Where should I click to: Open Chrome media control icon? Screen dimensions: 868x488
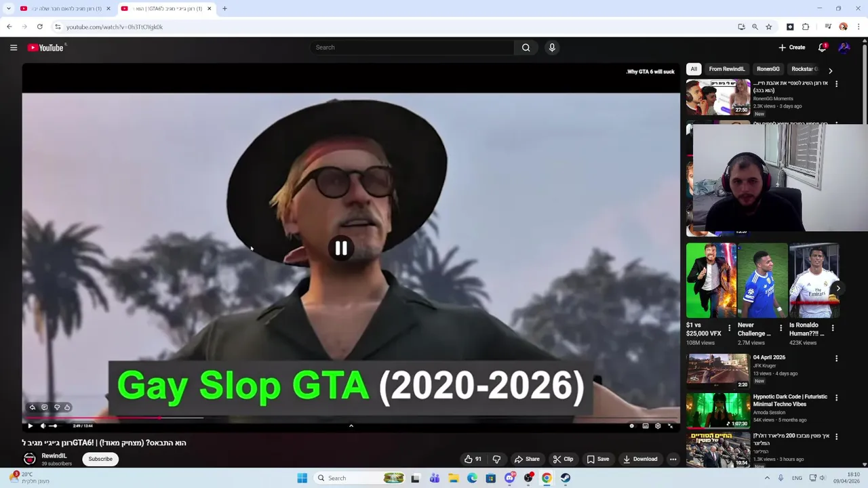click(828, 27)
